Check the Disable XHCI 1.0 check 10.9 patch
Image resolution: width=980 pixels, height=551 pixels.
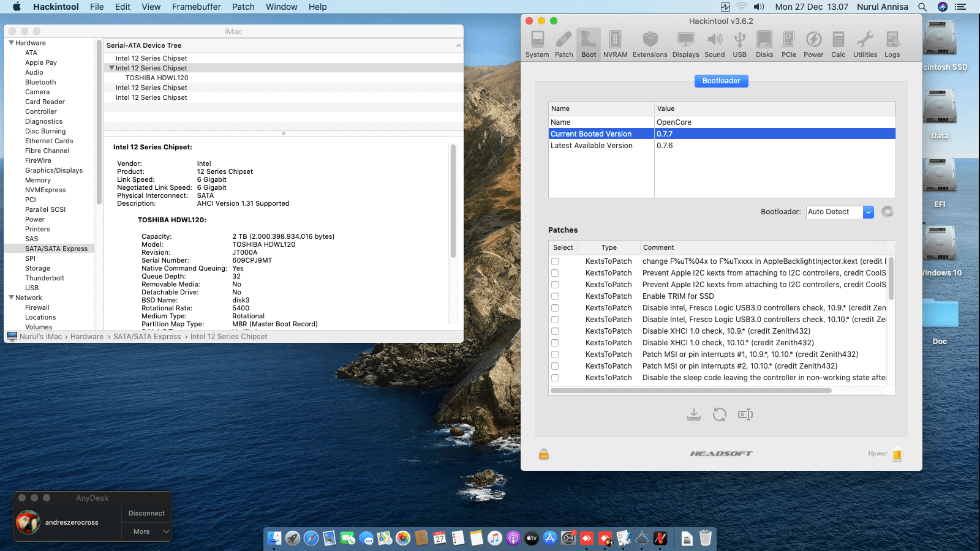[555, 331]
